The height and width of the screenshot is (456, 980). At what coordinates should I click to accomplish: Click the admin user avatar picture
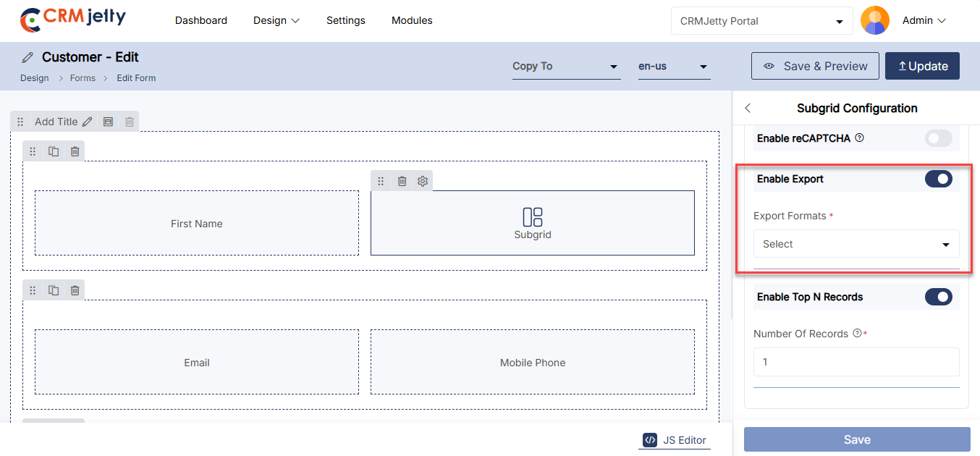pos(874,21)
